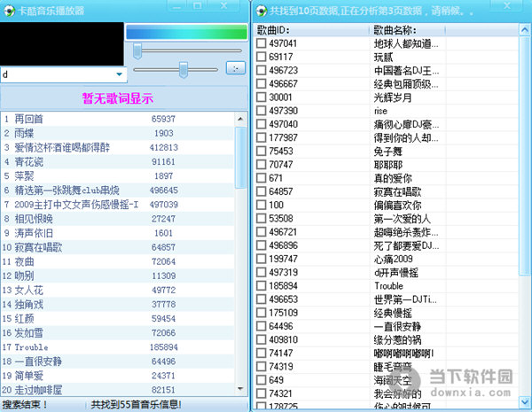Click result row 缘分惹的祸

[x=387, y=339]
